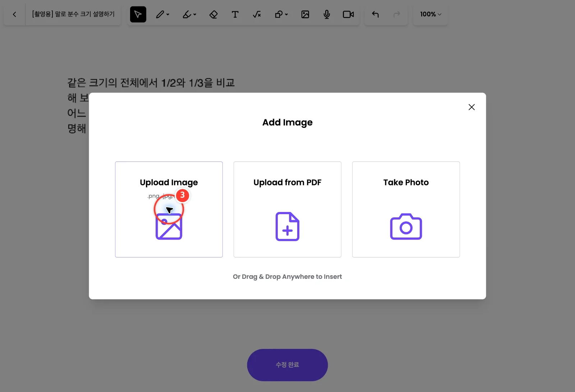Click the 수정 완료 button
This screenshot has width=575, height=392.
point(287,365)
